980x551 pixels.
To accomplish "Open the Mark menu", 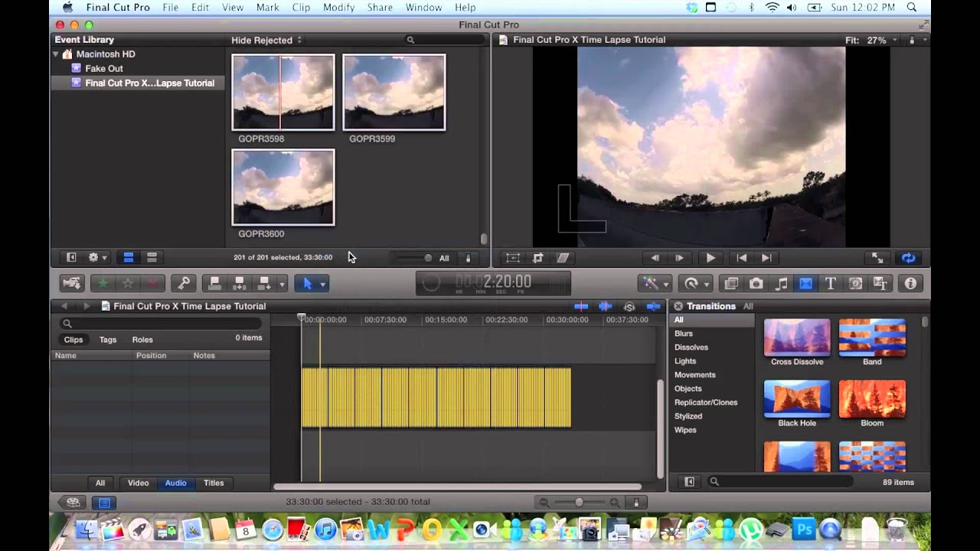I will click(267, 8).
